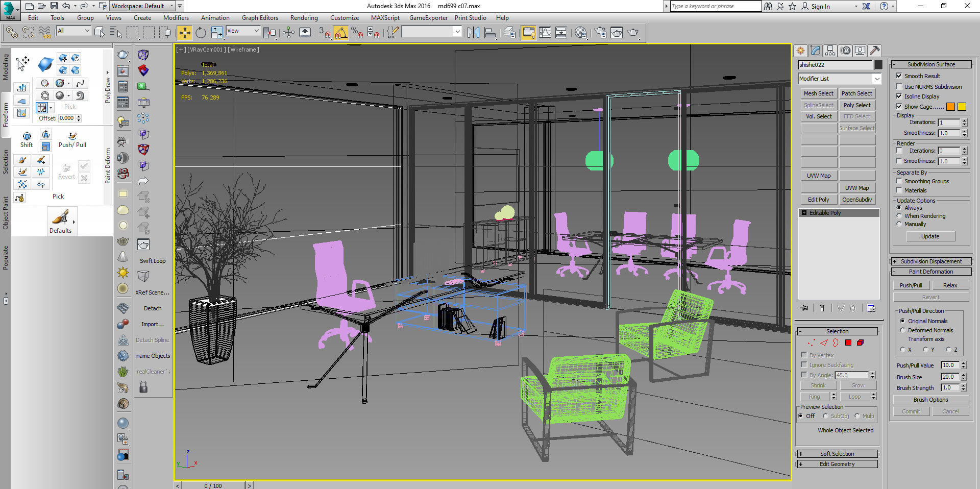Open the Material Editor icon

[x=580, y=33]
